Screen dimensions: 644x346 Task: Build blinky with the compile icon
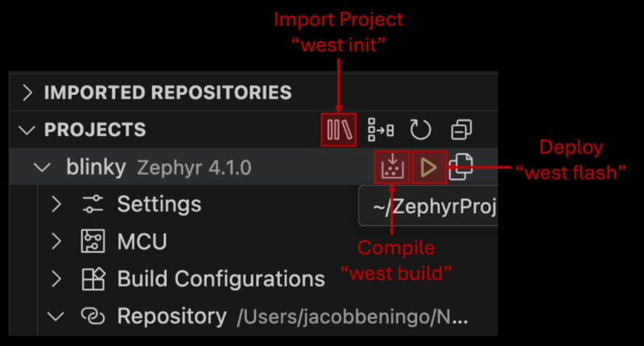click(392, 167)
